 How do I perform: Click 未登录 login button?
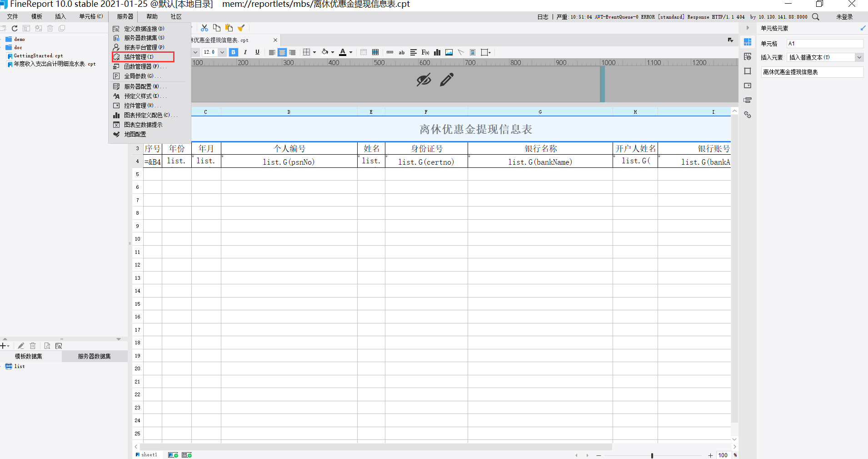pos(844,17)
